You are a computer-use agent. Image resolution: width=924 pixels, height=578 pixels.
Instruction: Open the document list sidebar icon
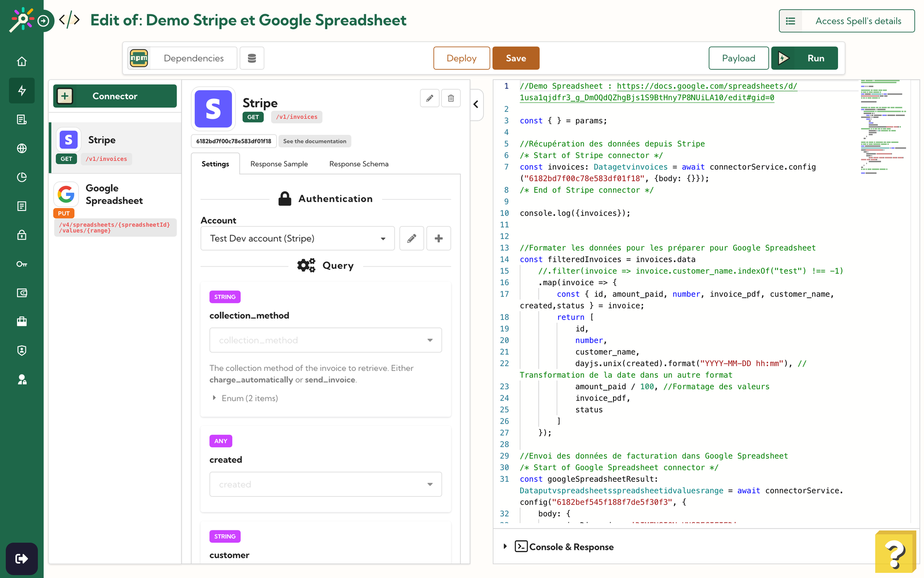22,119
